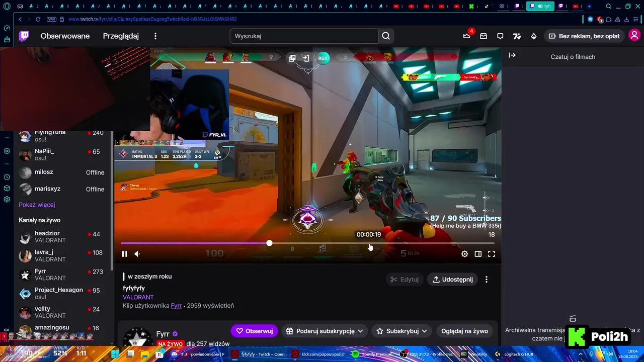Viewport: 644px width, 362px height.
Task: Open a new browser tab with plus
Action: 589,6
